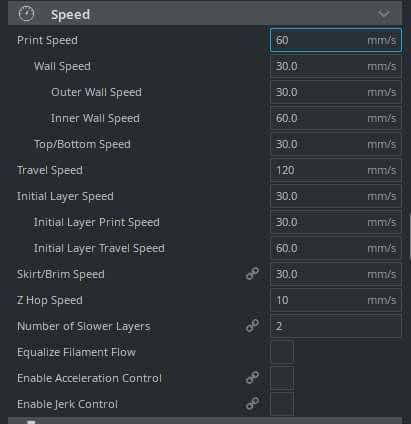Image resolution: width=411 pixels, height=424 pixels.
Task: Click the Z Hop Speed value field
Action: tap(336, 300)
